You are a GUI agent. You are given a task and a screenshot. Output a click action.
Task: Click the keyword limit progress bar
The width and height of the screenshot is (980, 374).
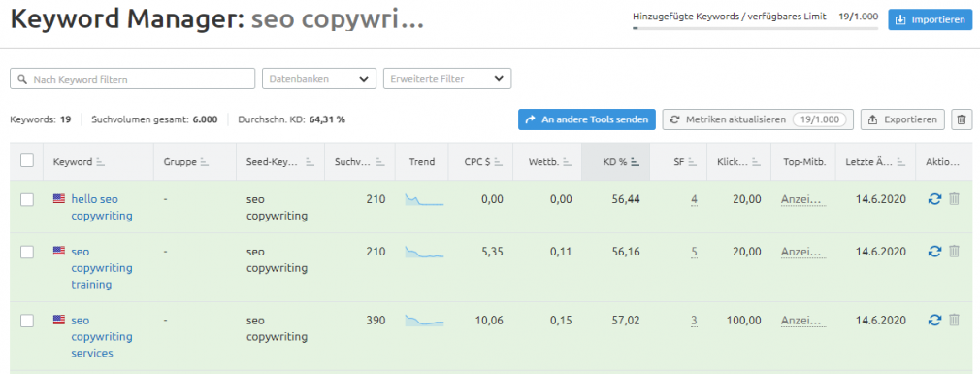pos(755,28)
